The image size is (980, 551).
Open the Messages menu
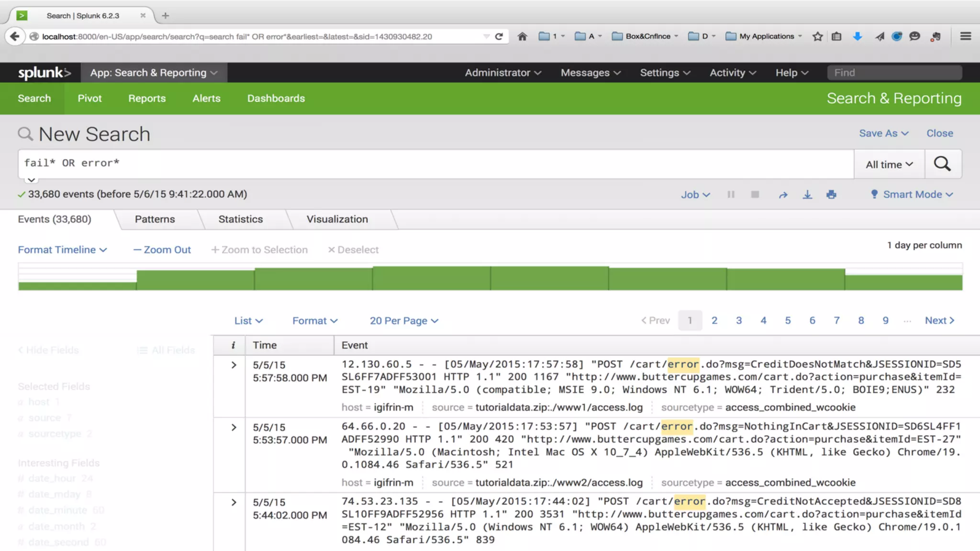tap(590, 73)
